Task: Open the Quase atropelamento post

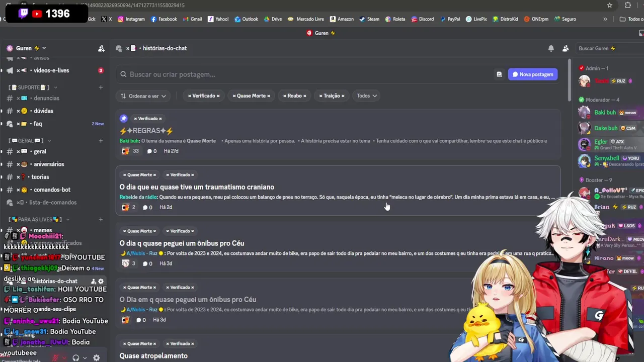Action: (x=153, y=356)
